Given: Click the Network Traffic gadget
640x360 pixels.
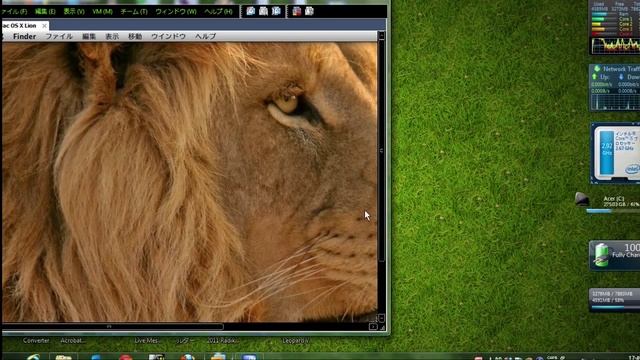Looking at the screenshot, I should tap(614, 88).
